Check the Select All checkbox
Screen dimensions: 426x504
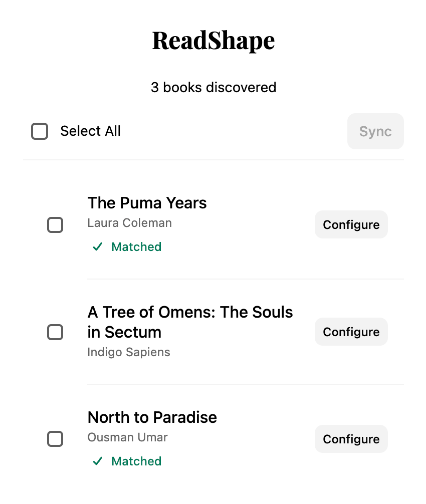40,131
